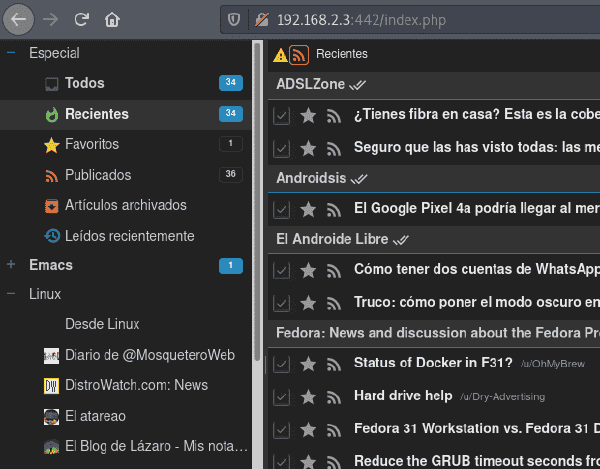Image resolution: width=600 pixels, height=469 pixels.
Task: Star the 'El Google Pixel 4a' article
Action: click(308, 209)
